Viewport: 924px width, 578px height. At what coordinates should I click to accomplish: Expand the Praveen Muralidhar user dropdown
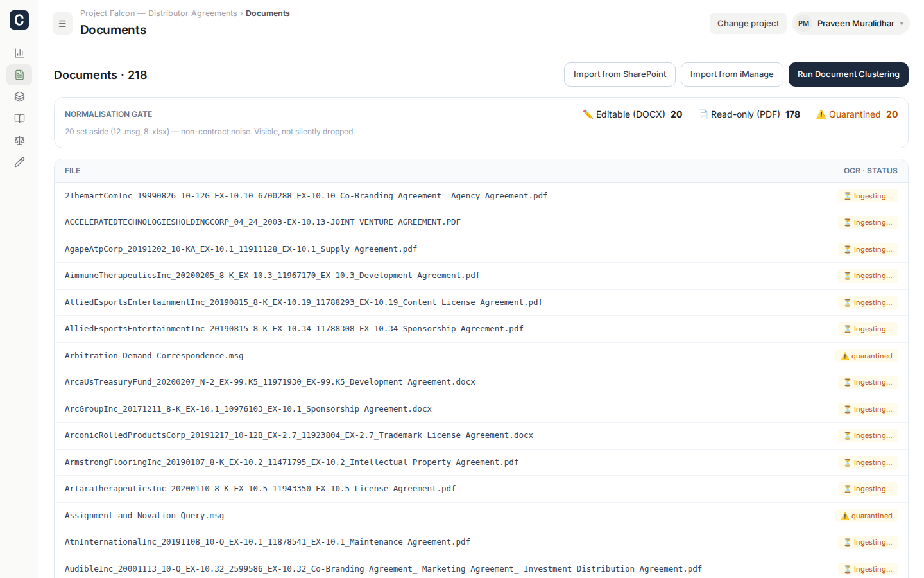point(851,24)
